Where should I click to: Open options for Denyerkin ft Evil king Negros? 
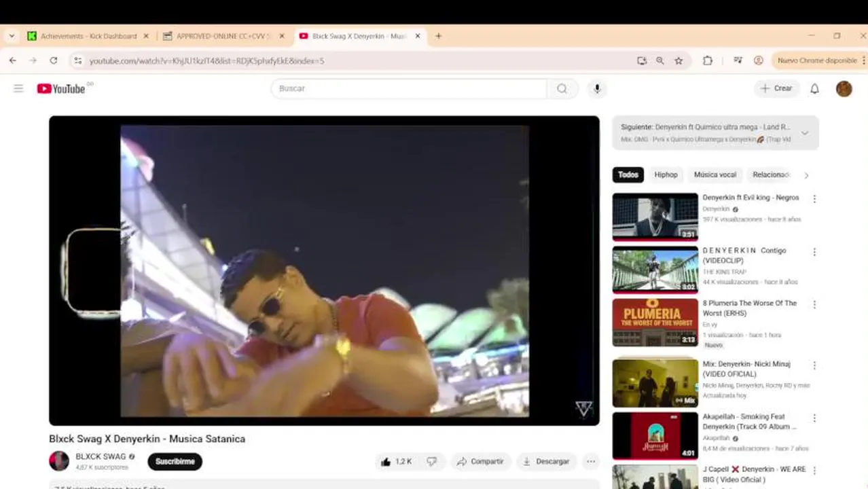[814, 199]
